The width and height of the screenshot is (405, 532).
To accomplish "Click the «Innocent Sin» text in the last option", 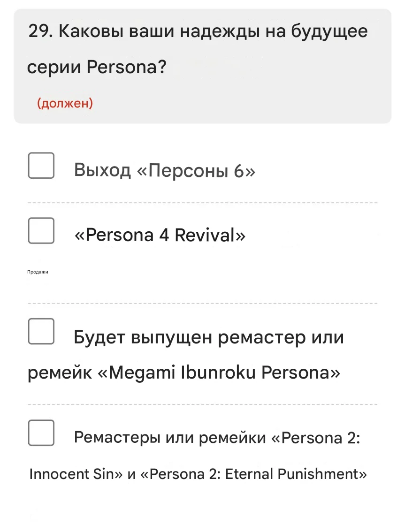I will [72, 474].
